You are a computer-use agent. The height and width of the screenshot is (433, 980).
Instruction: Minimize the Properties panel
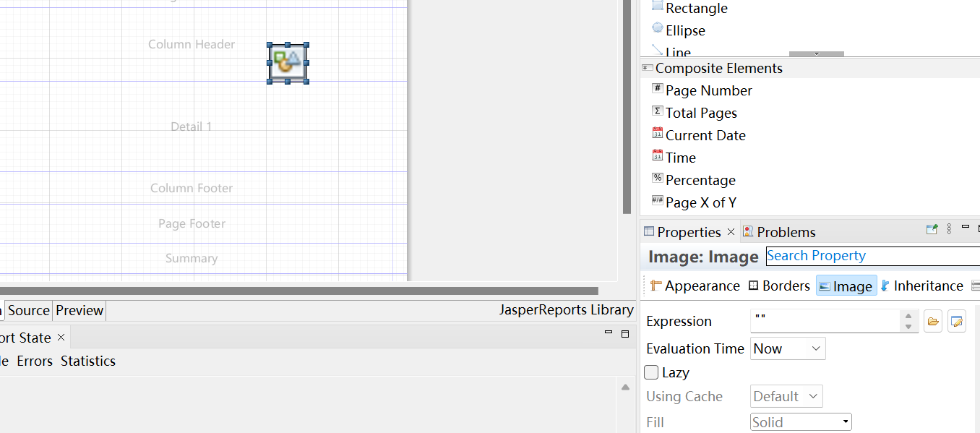[x=966, y=227]
